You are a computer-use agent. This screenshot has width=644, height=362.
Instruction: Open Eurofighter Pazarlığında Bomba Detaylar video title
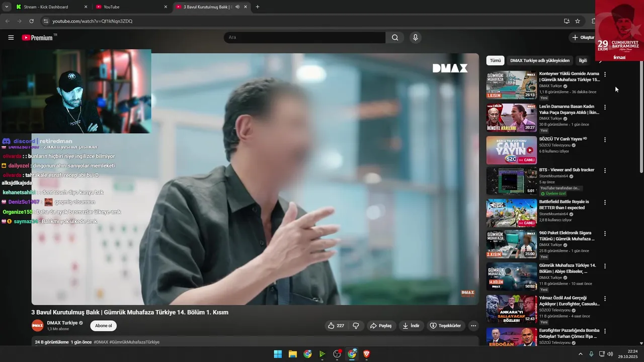pos(569,333)
